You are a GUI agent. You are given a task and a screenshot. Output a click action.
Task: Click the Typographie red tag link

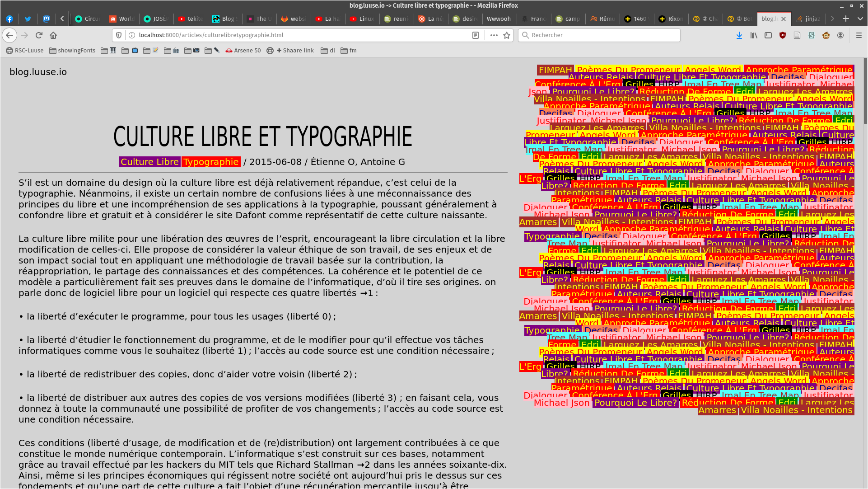[x=210, y=162]
